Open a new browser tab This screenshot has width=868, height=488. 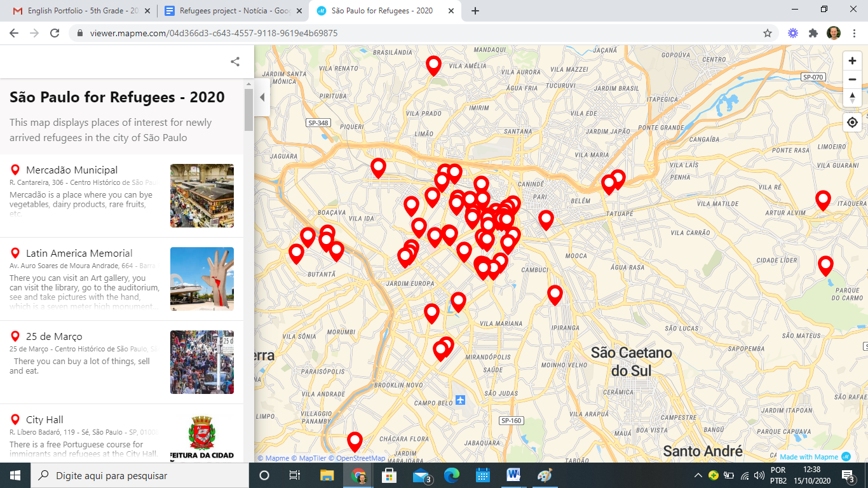(475, 11)
